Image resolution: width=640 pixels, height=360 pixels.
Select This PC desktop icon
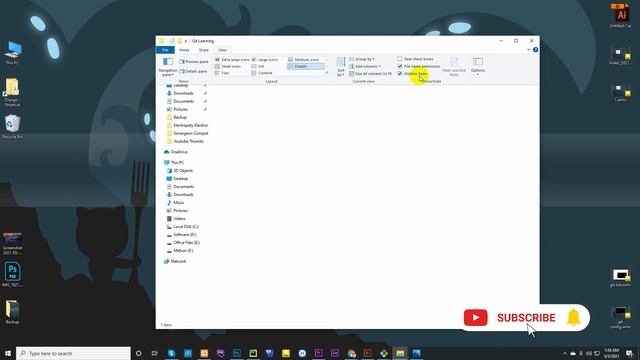tap(12, 53)
